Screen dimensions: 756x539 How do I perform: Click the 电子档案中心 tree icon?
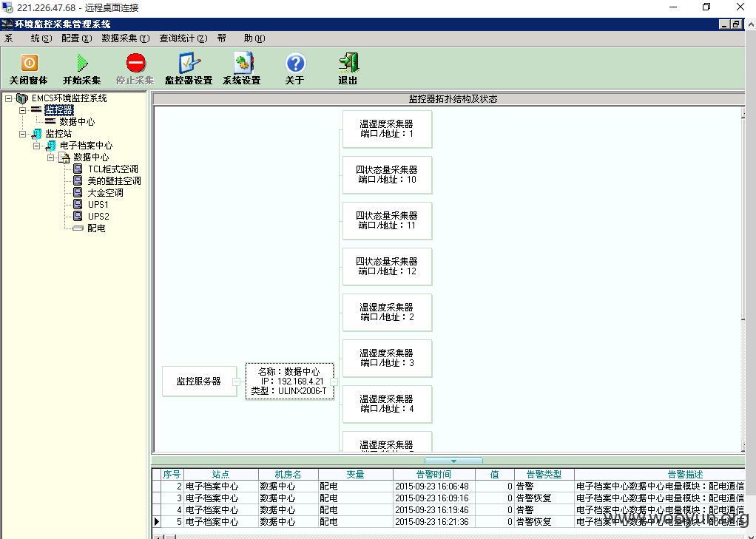point(50,146)
